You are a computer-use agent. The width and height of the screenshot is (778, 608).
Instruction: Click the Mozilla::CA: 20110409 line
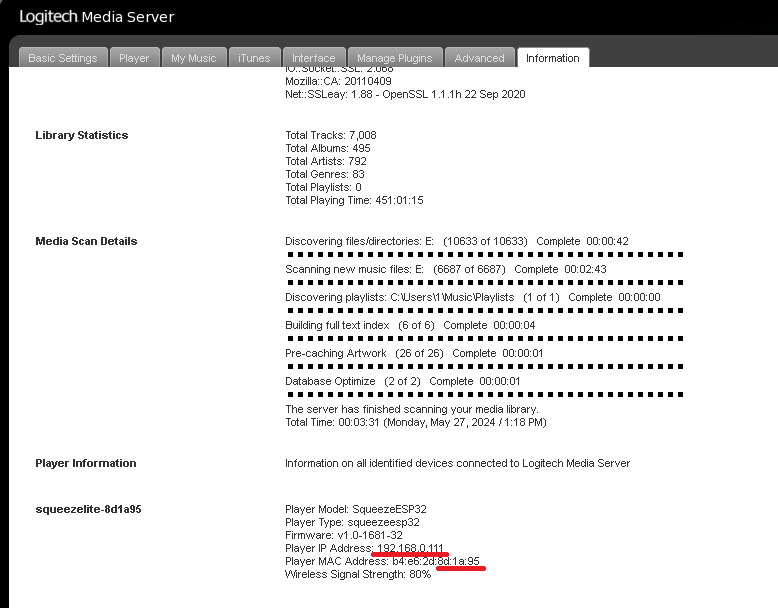338,81
